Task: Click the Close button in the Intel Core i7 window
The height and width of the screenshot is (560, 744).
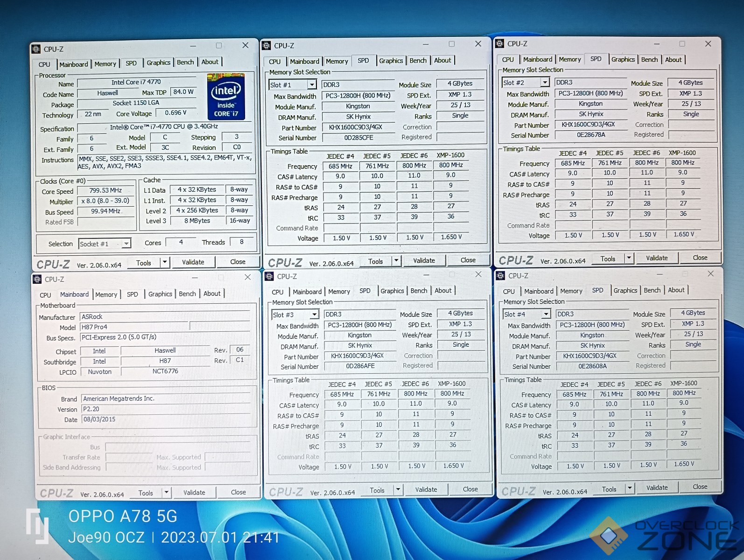Action: tap(238, 262)
